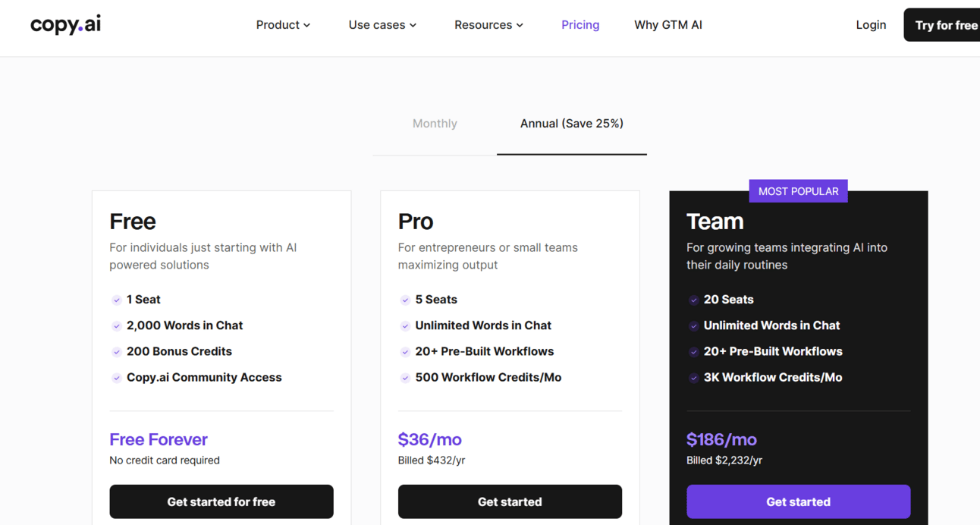This screenshot has height=525, width=980.
Task: Click checkmark icon beside 5 Seats
Action: (405, 300)
